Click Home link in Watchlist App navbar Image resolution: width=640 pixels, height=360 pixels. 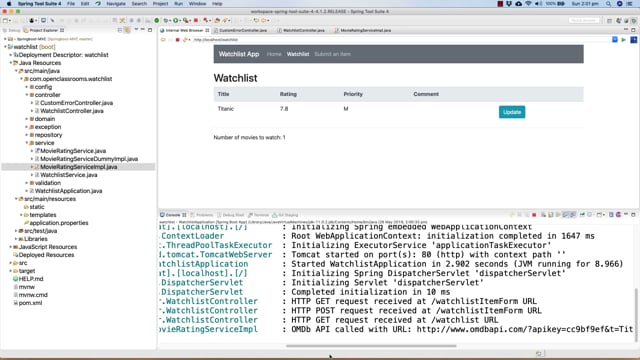pyautogui.click(x=274, y=54)
